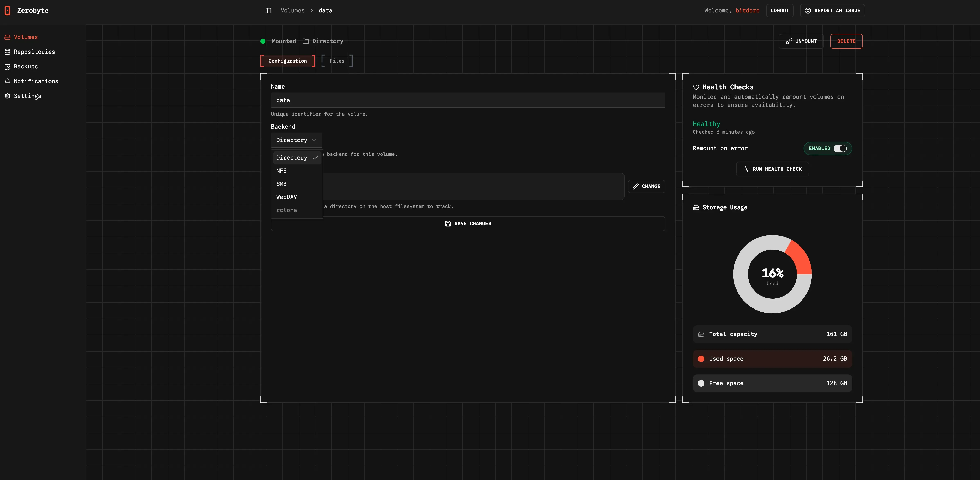Screen dimensions: 980x480
Task: Click the Volumes breadcrumb link
Action: click(x=292, y=11)
